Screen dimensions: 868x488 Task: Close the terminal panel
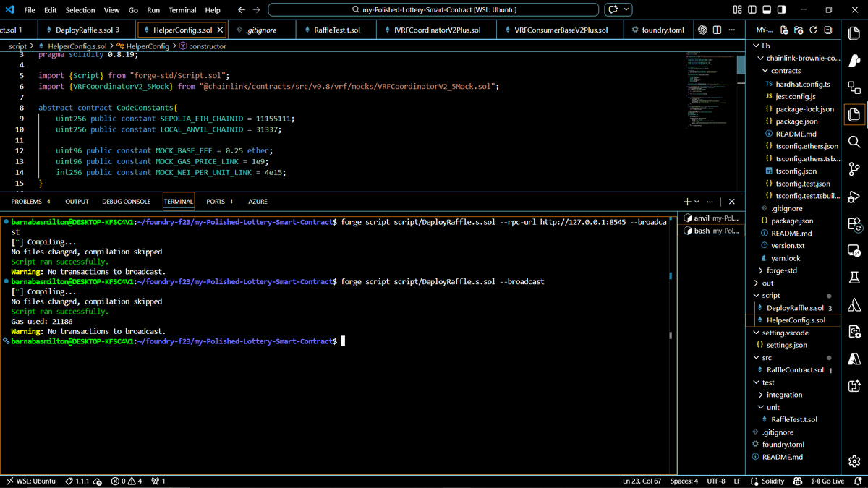tap(732, 202)
